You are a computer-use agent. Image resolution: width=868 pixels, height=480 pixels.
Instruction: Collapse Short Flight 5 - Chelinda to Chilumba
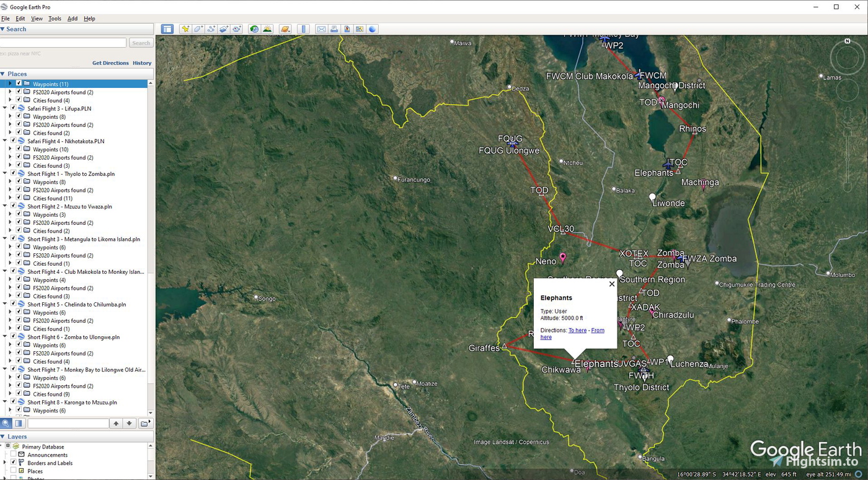5,305
